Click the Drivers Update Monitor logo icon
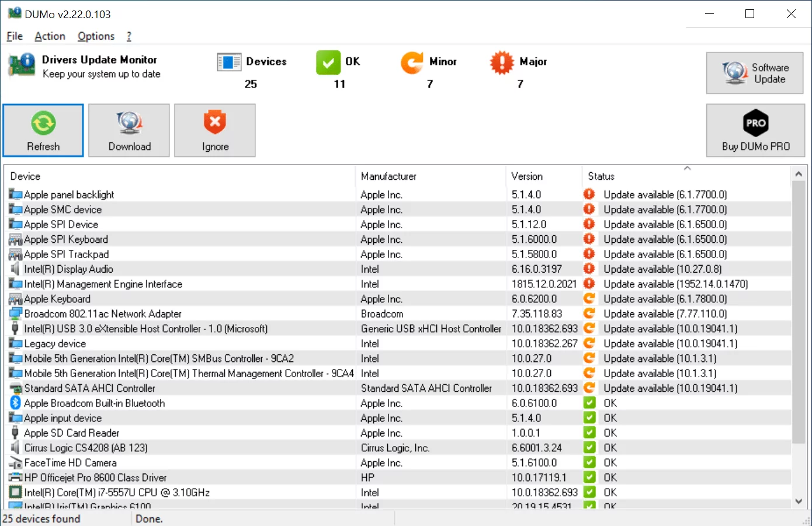 click(22, 64)
